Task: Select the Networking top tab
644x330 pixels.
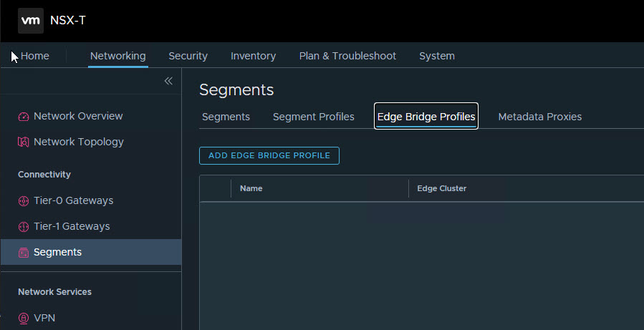Action: [117, 56]
